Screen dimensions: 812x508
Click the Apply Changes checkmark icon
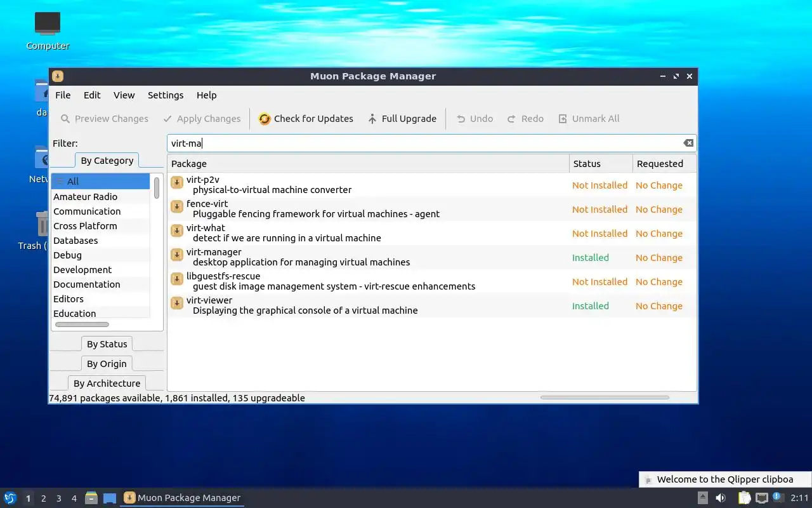click(x=167, y=119)
